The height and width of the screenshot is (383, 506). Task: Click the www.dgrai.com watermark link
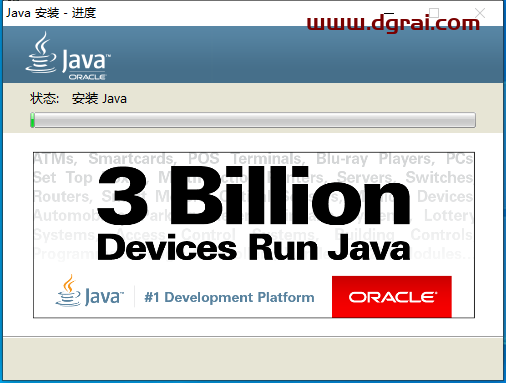tap(393, 23)
